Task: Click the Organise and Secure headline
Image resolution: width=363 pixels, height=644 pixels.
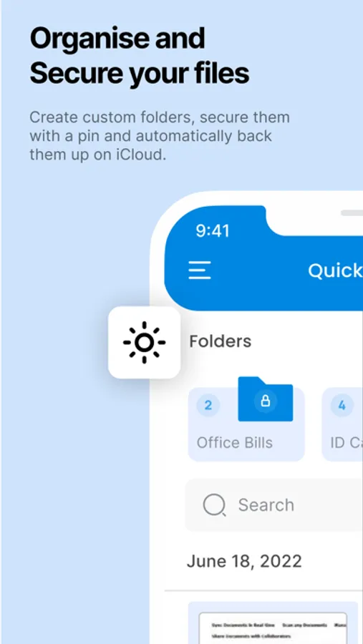Action: [x=140, y=55]
